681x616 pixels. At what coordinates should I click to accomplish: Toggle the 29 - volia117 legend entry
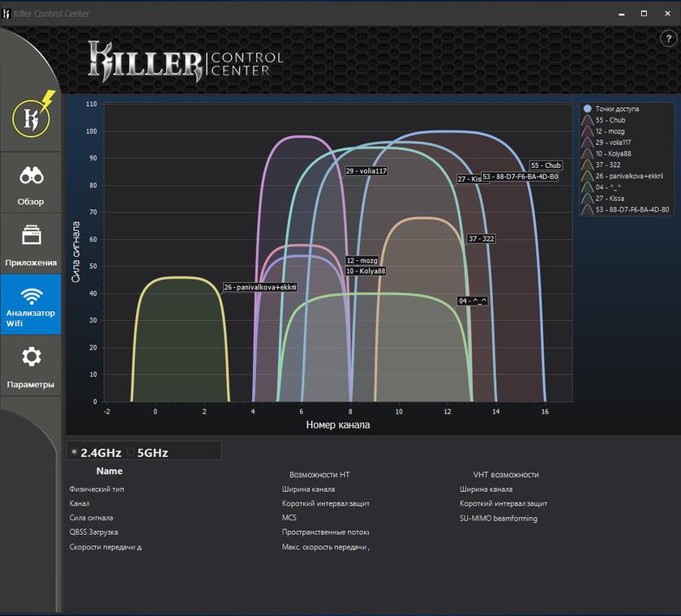click(x=613, y=143)
